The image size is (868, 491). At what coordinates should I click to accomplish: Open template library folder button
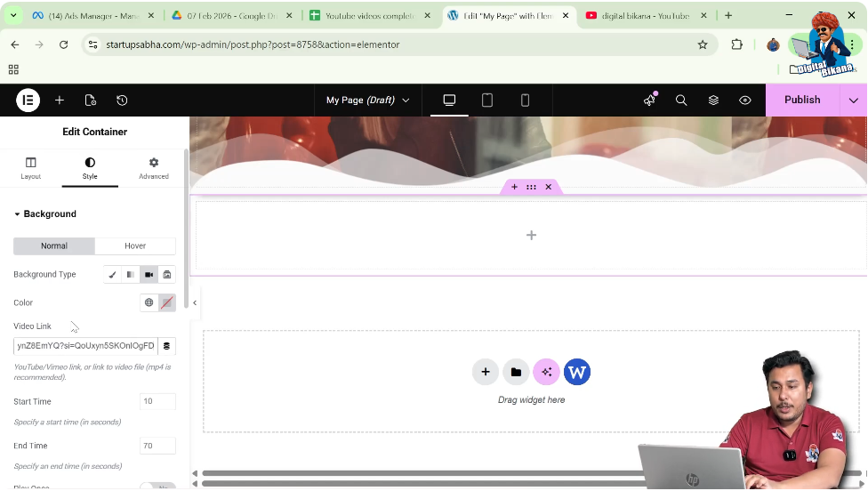[516, 372]
